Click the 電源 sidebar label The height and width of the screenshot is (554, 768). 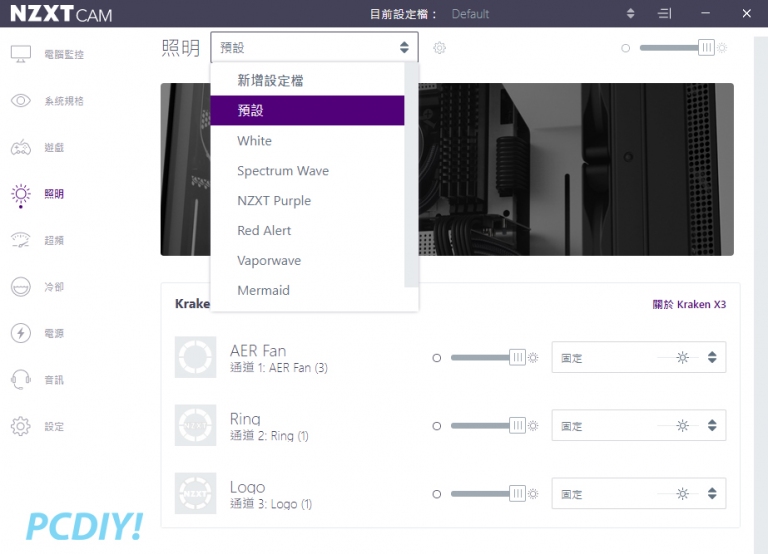point(54,334)
